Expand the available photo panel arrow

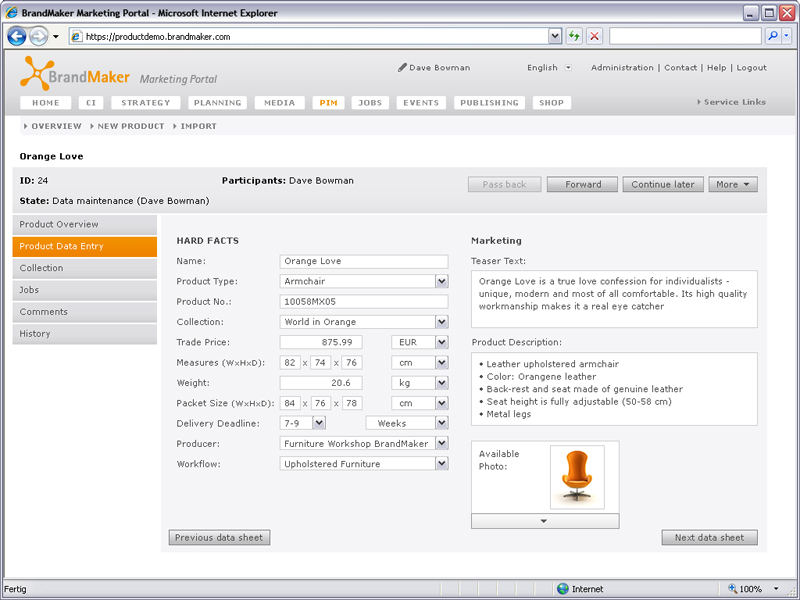544,521
